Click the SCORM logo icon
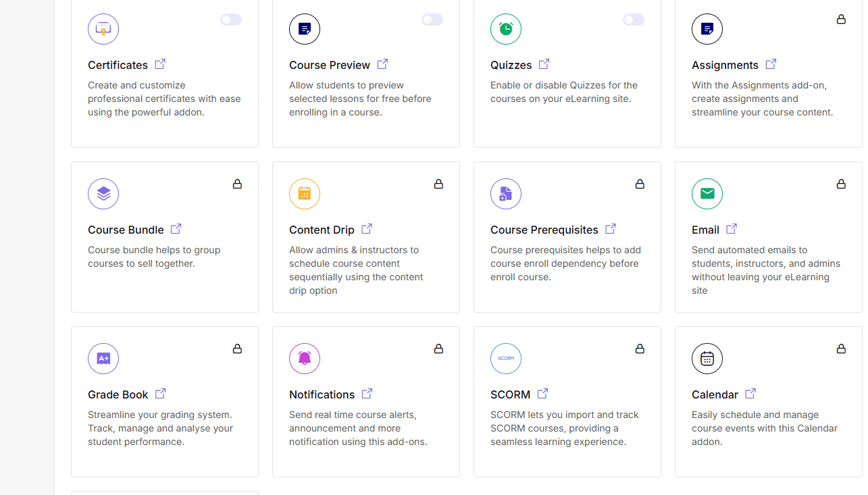 pos(506,359)
